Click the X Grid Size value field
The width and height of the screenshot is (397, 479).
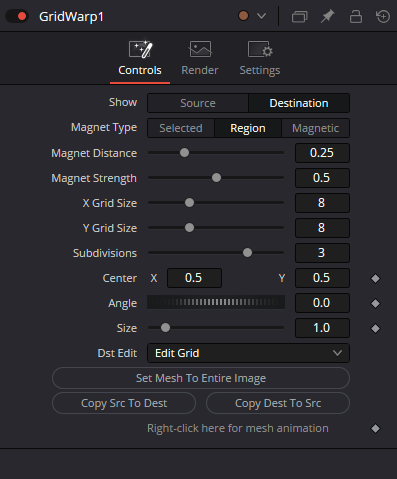pyautogui.click(x=322, y=203)
